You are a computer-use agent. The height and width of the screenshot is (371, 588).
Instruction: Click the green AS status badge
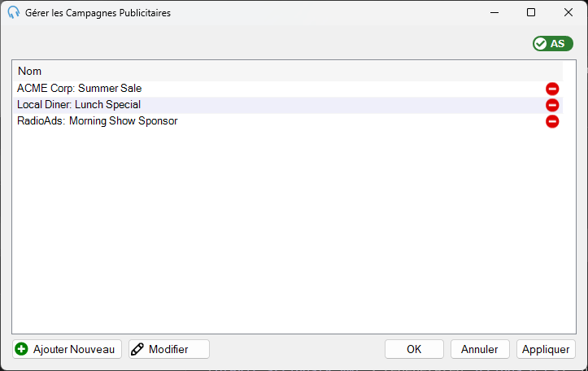coord(553,44)
